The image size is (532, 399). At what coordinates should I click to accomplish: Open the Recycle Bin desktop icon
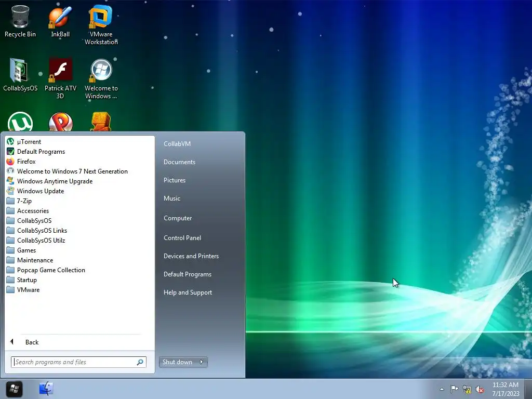(x=20, y=21)
